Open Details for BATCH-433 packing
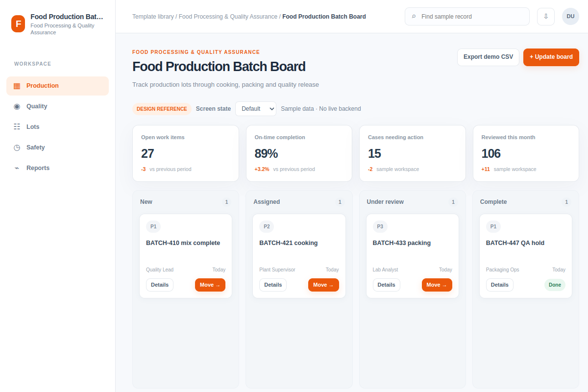Viewport: 588px width, 392px height. [x=387, y=285]
